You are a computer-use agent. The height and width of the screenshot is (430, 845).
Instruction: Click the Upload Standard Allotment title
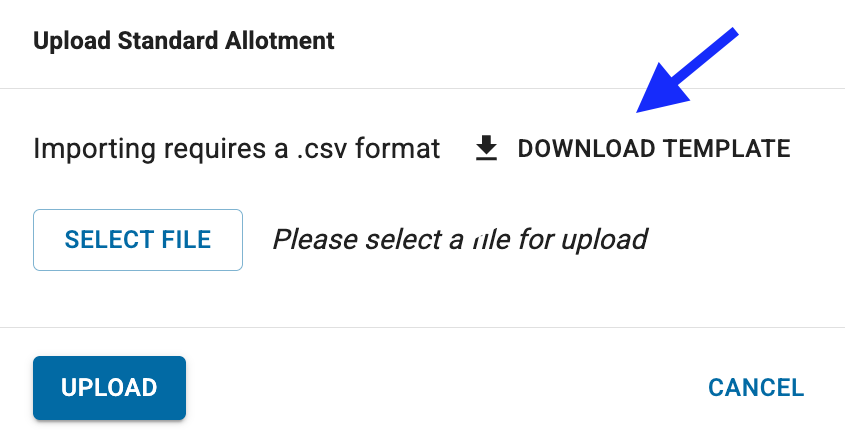coord(184,41)
